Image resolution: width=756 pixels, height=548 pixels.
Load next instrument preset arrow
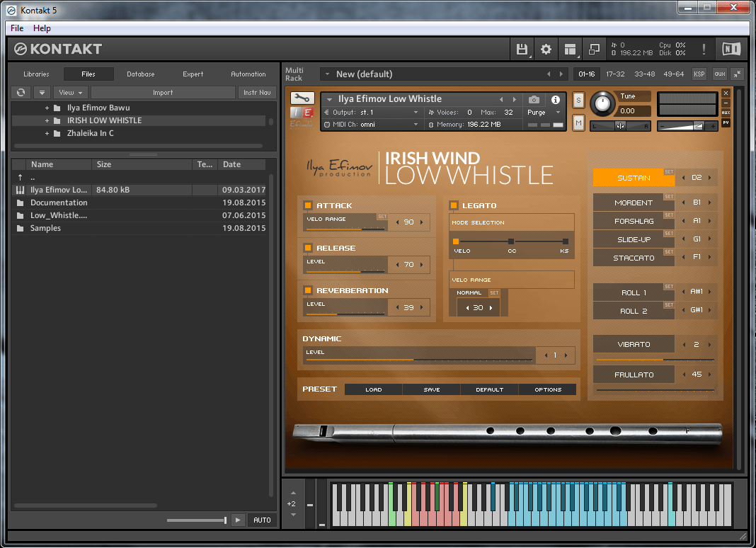click(515, 99)
